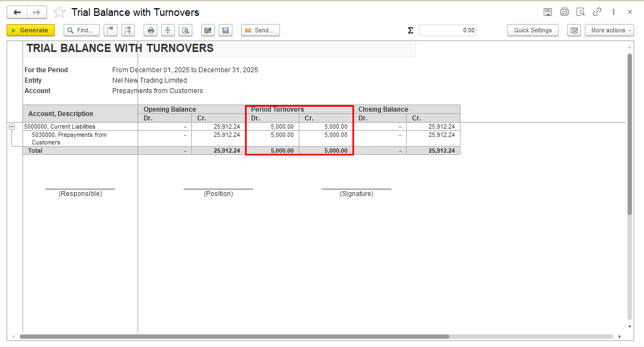Click the scroll-right arrow of horizontal scrollbar
Viewport: 644px width, 347px height.
coord(620,337)
